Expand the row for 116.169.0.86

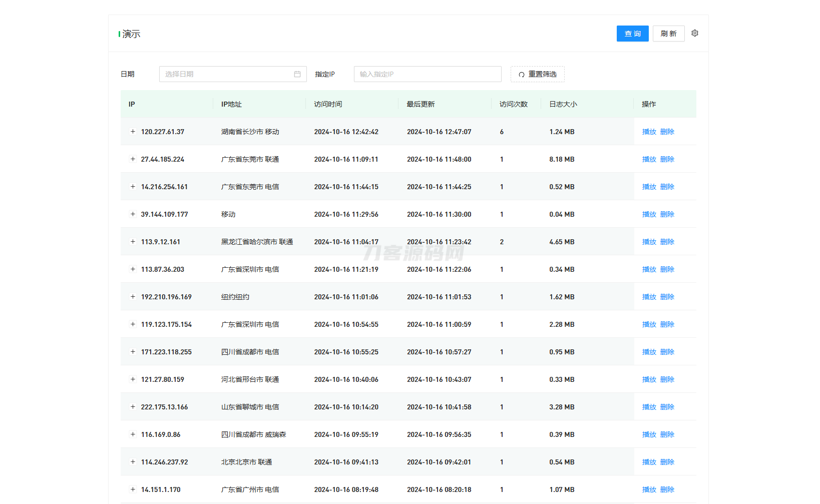(x=133, y=434)
